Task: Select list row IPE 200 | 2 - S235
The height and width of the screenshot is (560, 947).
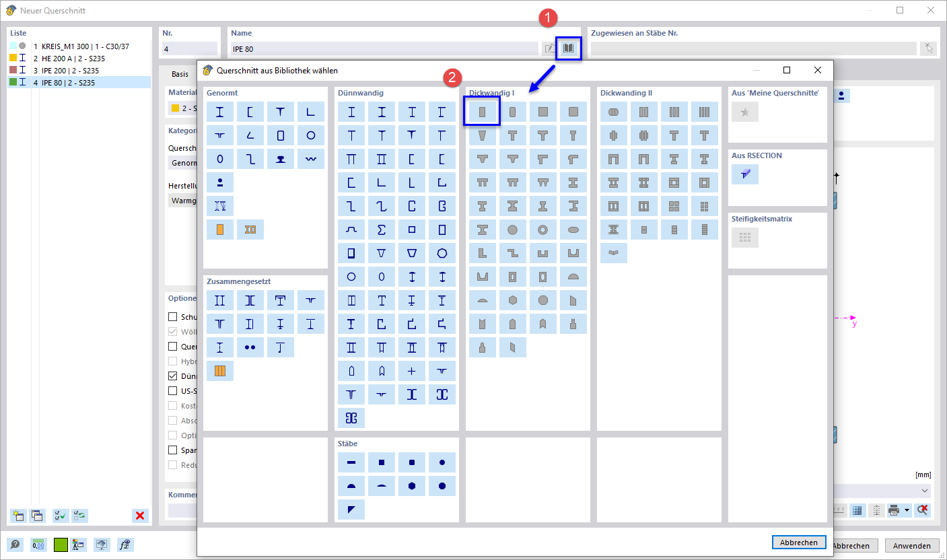Action: pyautogui.click(x=79, y=70)
